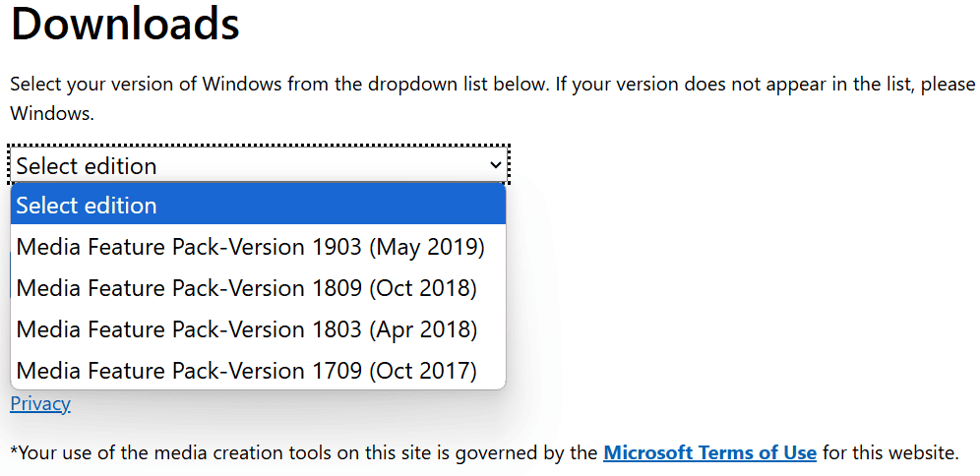Select Media Feature Pack-Version 1809 (Oct 2018)
Image resolution: width=980 pixels, height=476 pixels.
247,288
